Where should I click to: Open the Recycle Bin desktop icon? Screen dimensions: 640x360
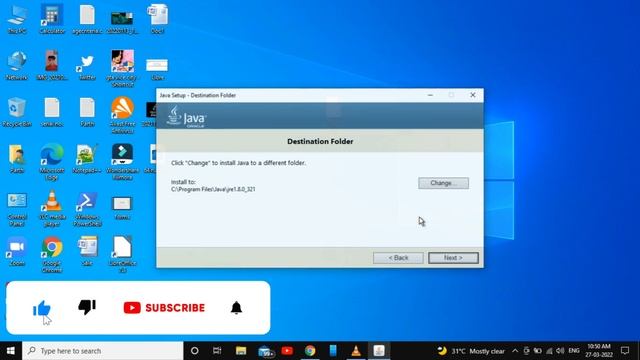pos(17,112)
